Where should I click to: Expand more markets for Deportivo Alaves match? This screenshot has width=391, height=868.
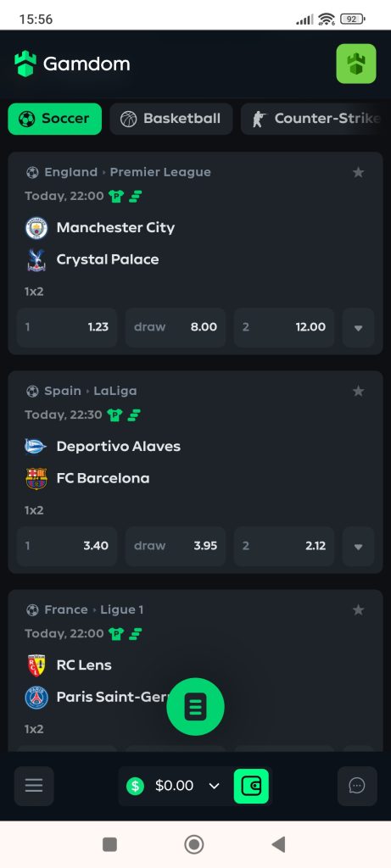pyautogui.click(x=358, y=547)
